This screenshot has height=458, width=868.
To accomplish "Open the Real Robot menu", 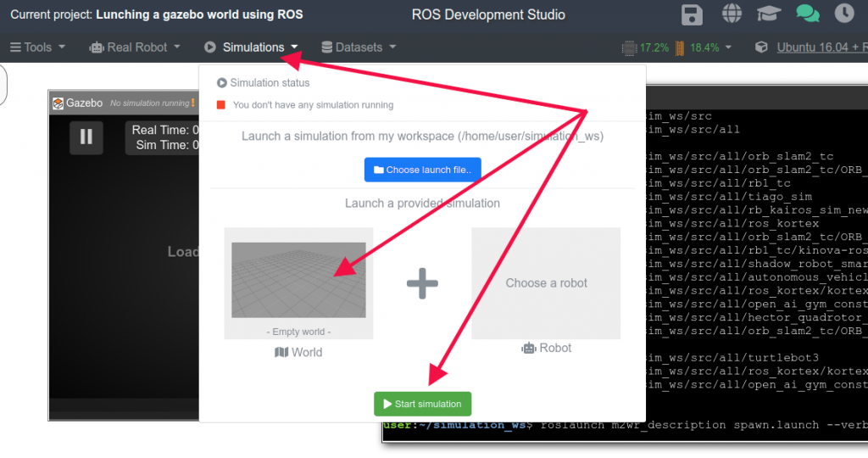I will click(135, 47).
